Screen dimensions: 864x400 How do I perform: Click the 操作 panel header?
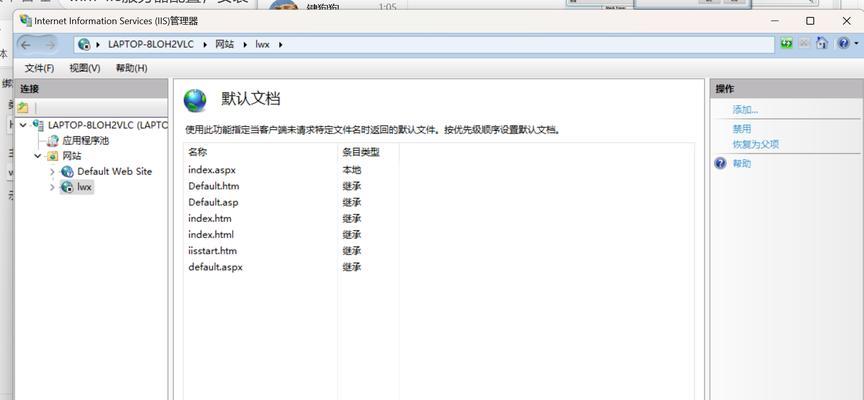(787, 89)
